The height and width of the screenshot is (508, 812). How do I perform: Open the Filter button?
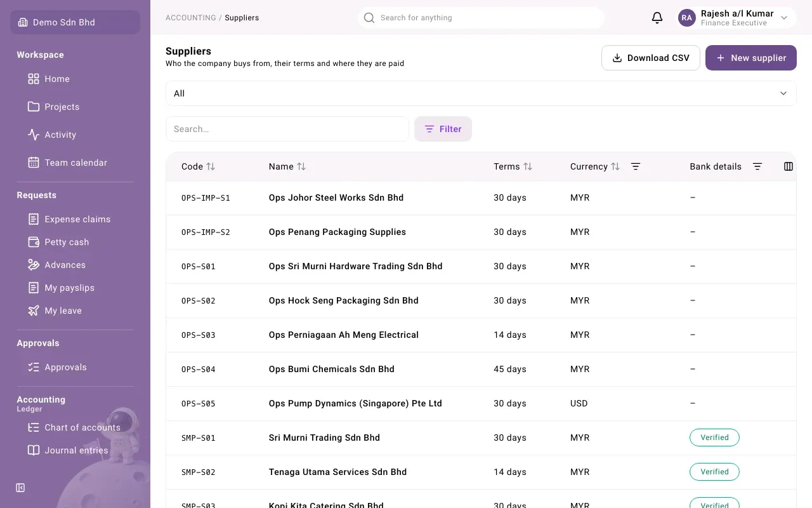(x=443, y=129)
